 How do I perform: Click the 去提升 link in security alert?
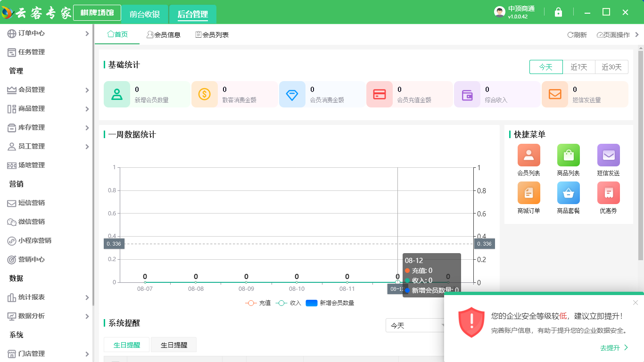pos(614,348)
